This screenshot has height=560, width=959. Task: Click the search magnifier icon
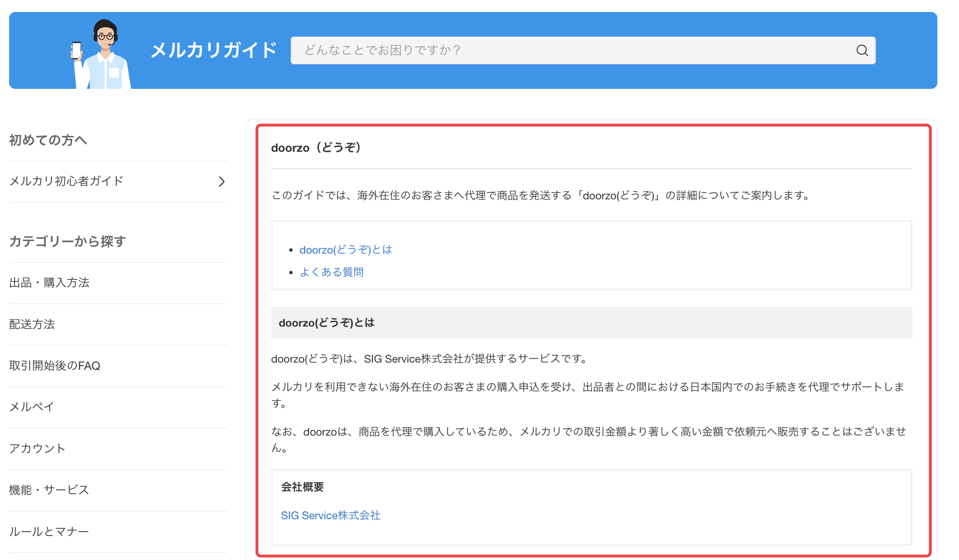click(x=862, y=50)
